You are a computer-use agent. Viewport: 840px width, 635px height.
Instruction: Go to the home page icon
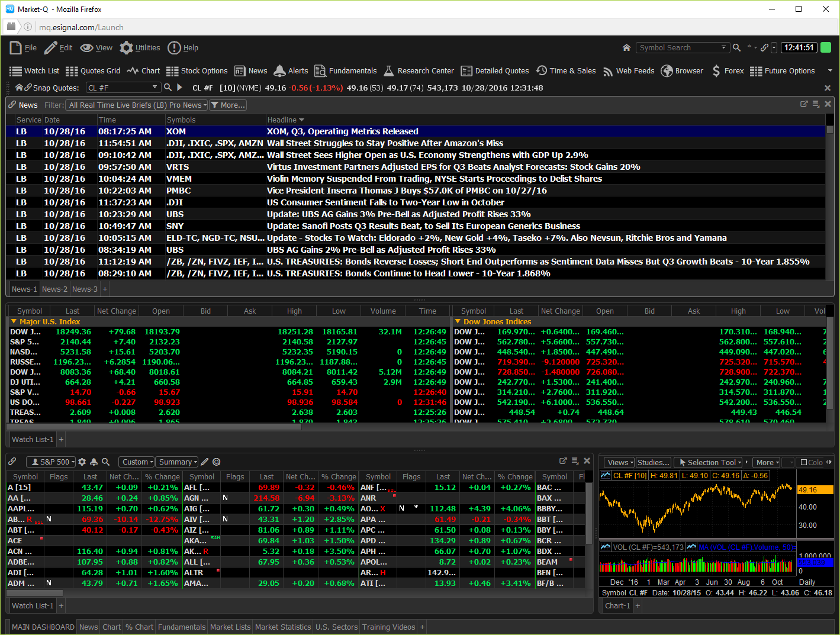pos(626,48)
